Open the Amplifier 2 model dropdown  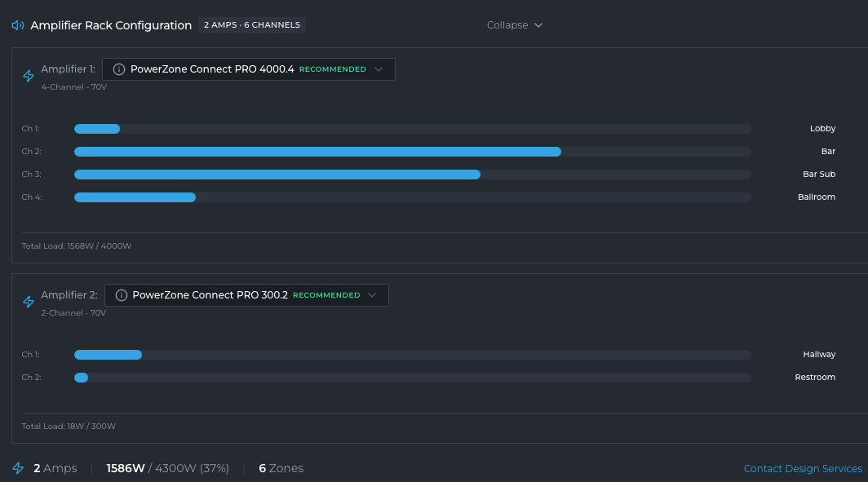point(246,295)
